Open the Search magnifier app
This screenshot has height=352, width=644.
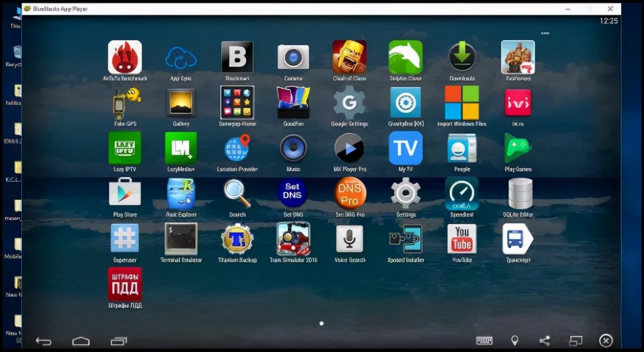click(x=237, y=193)
